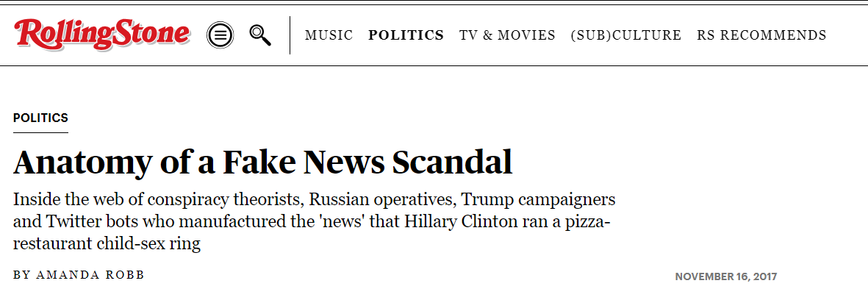
Task: Open the (Sub)Culture section
Action: pyautogui.click(x=625, y=35)
